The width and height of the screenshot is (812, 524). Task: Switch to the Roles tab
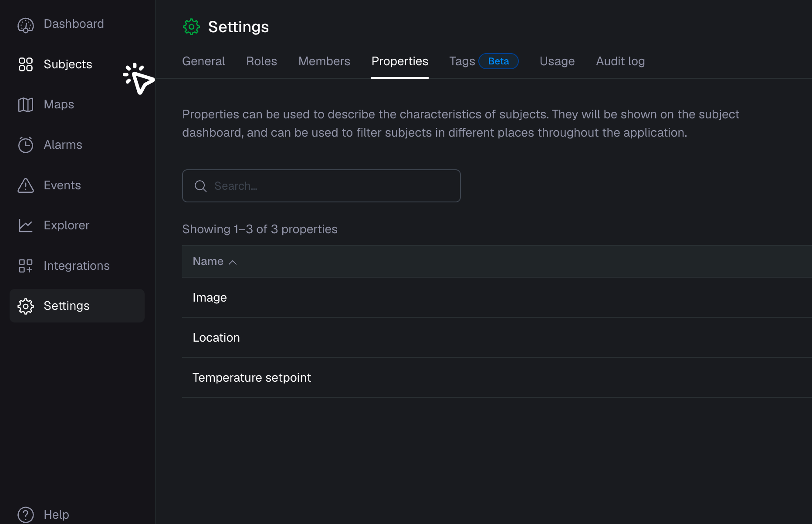[x=261, y=61]
